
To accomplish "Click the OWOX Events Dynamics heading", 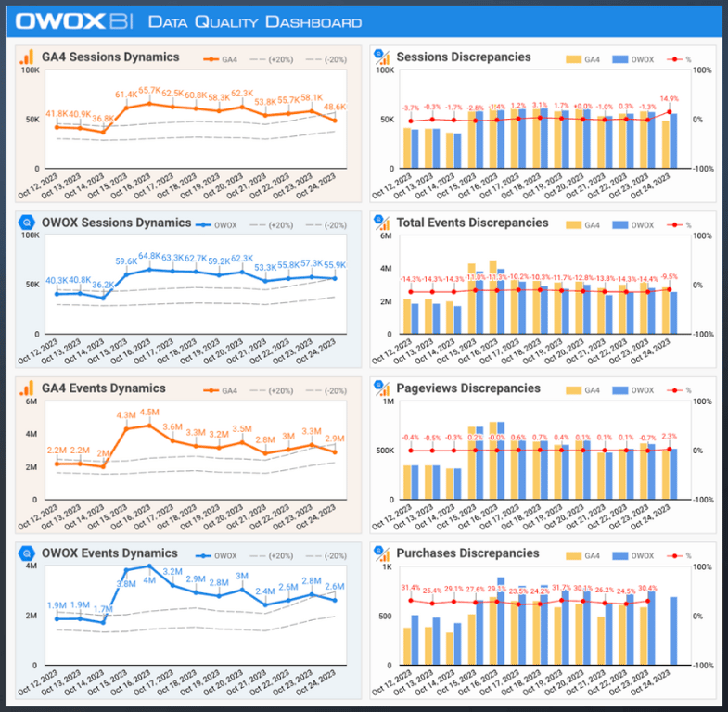I will tap(109, 553).
